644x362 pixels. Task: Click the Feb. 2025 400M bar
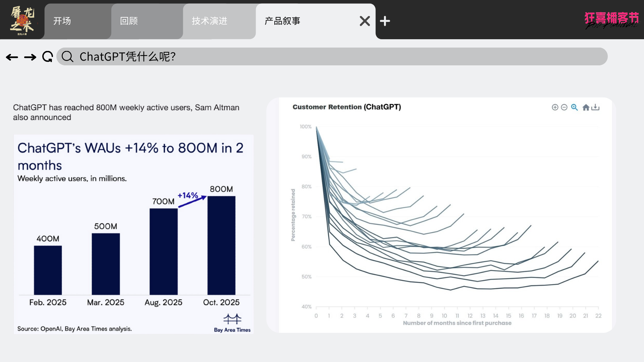(48, 270)
